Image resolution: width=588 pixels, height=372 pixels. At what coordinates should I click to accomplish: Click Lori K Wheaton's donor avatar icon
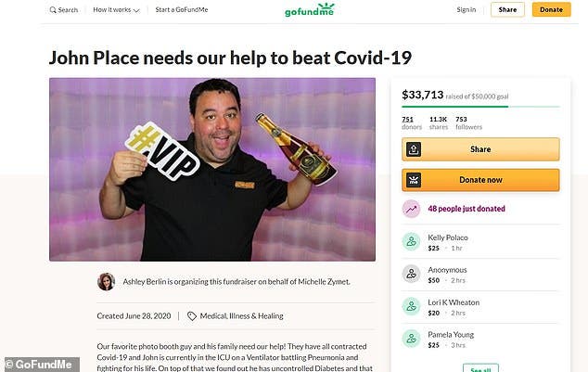(412, 306)
